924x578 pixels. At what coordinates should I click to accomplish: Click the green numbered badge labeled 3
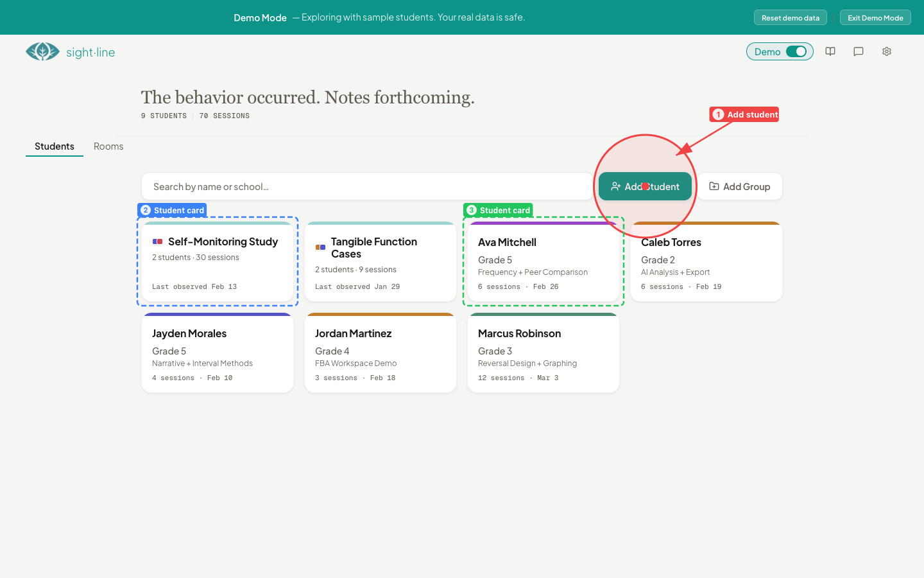[472, 210]
